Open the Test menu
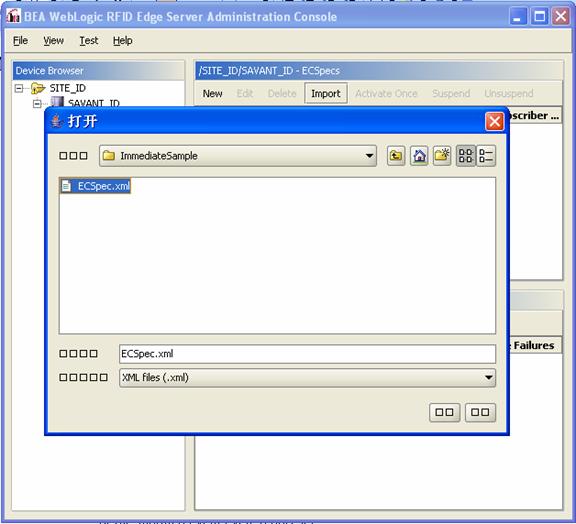Viewport: 576px width, 524px height. click(89, 40)
